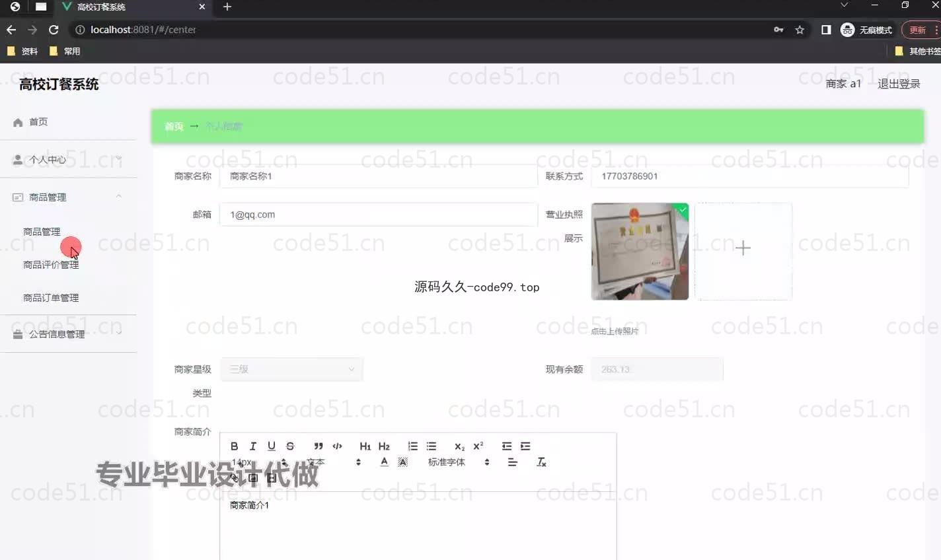The image size is (941, 560).
Task: Click the 无痕模式 incognito indicator
Action: 866,30
